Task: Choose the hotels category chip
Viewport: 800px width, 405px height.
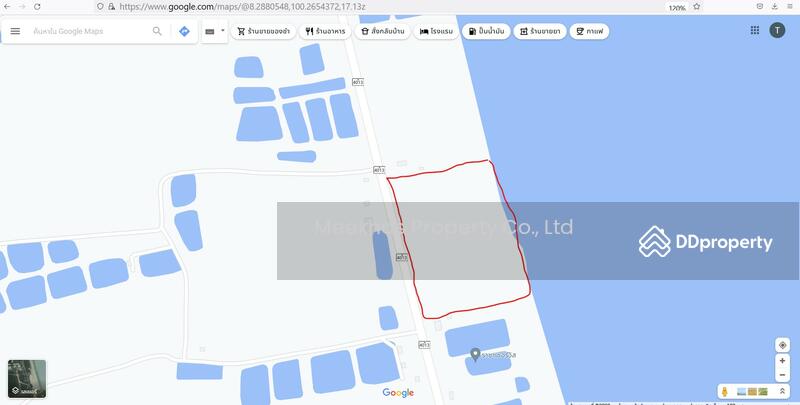Action: [x=436, y=31]
